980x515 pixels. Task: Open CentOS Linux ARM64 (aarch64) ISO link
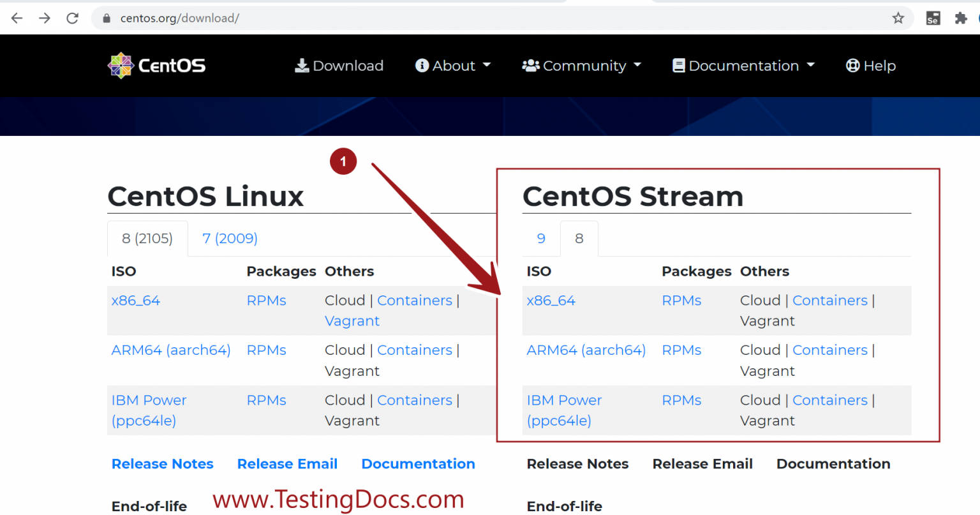tap(170, 350)
